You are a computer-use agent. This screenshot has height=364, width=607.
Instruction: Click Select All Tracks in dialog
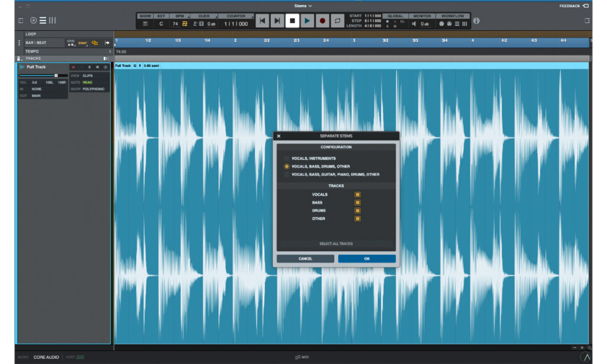point(336,244)
